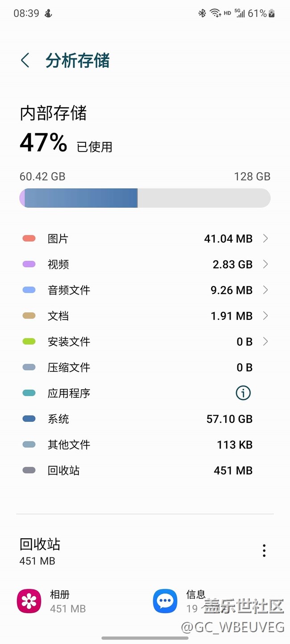Tap the purple 视频 color swatch
The image size is (290, 644).
pos(29,264)
